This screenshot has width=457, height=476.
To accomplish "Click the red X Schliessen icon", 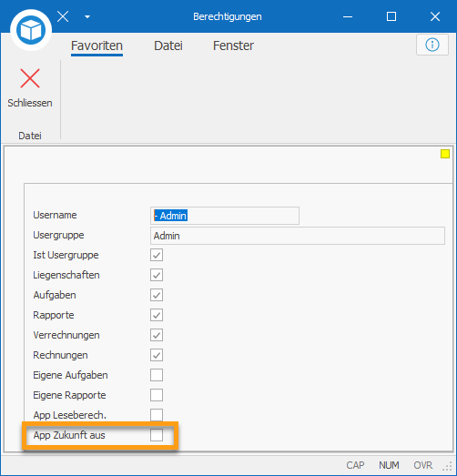I will coord(30,78).
